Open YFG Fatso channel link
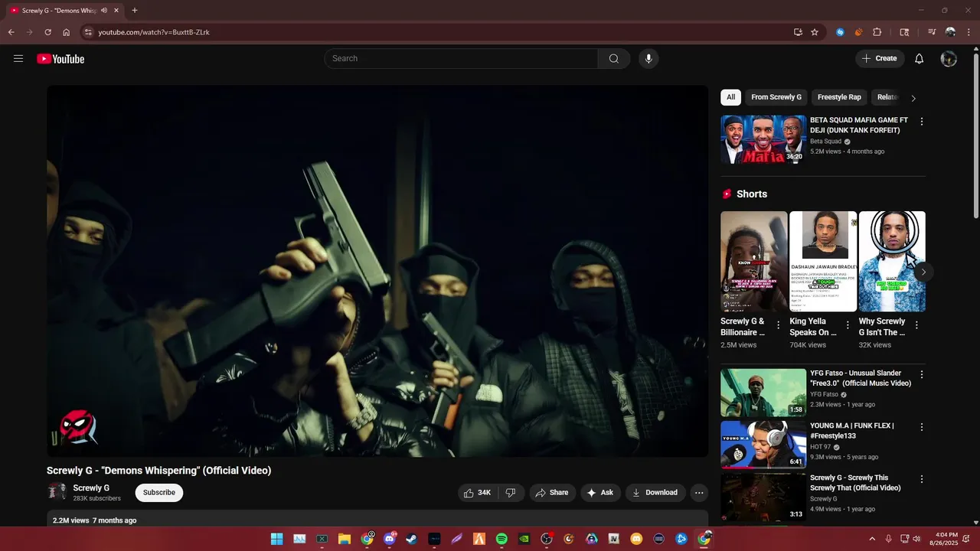Image resolution: width=980 pixels, height=551 pixels. 824,395
